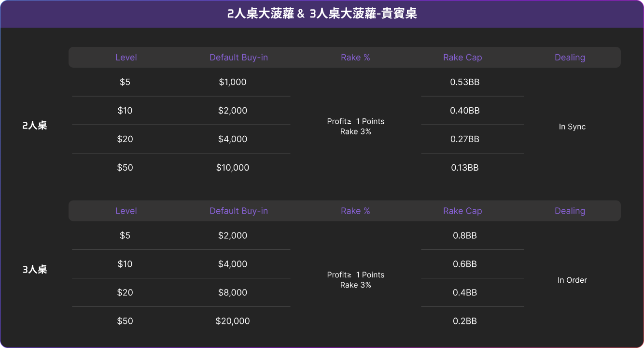Click the 0.53BB rake cap value
The image size is (644, 348).
(x=465, y=82)
